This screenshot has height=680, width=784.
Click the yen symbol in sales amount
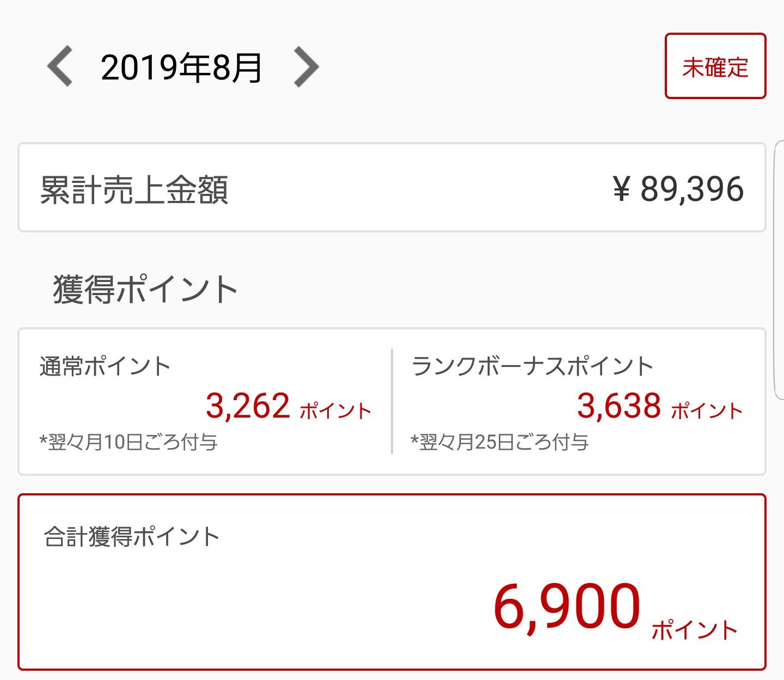point(621,190)
